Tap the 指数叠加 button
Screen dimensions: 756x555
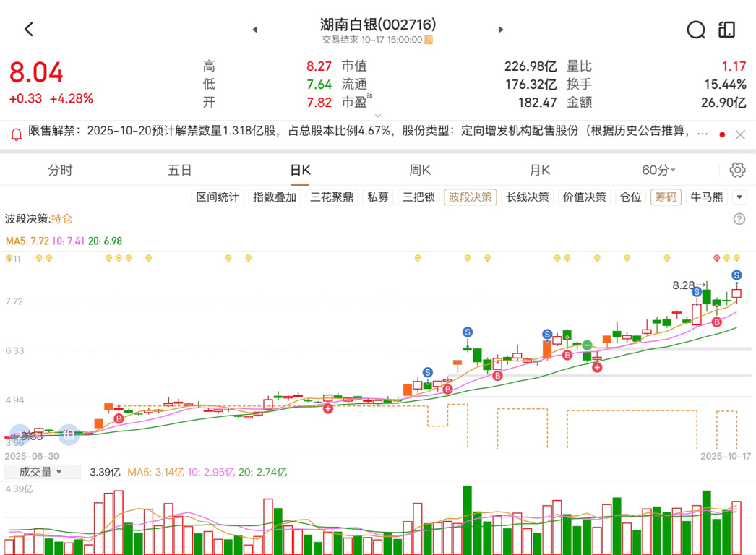(275, 197)
